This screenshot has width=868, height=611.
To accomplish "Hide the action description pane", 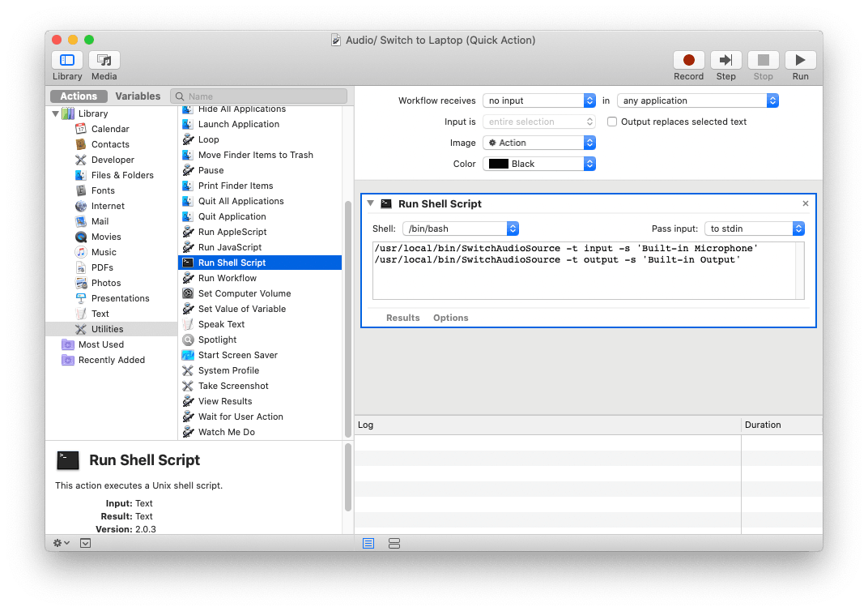I will coord(85,544).
